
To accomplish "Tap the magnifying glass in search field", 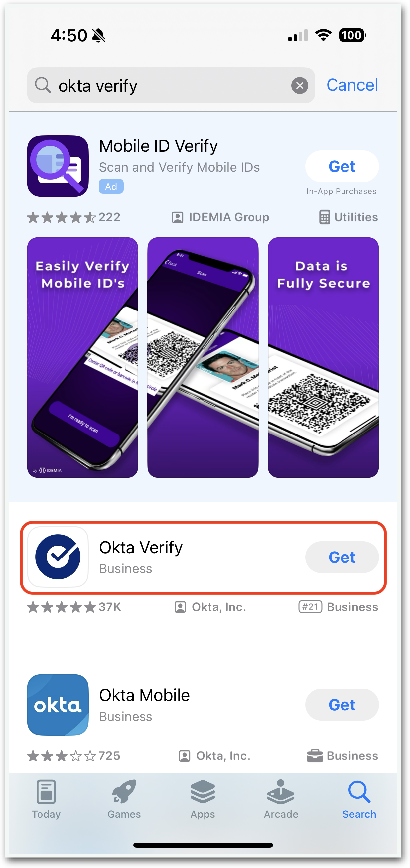I will point(43,85).
